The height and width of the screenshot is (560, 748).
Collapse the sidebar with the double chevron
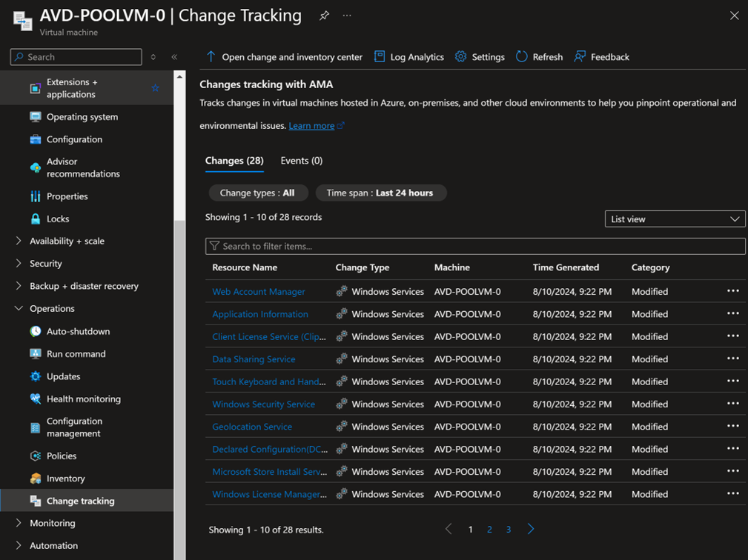(175, 57)
